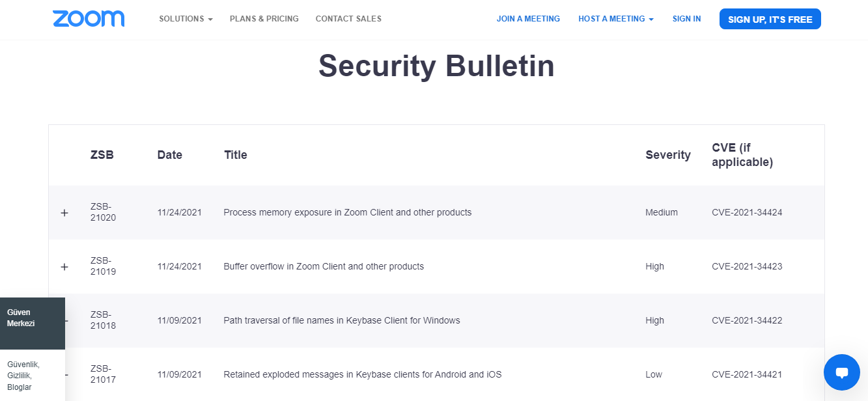Click High severity for ZSB-21019
Viewport: 868px width, 401px height.
[655, 266]
